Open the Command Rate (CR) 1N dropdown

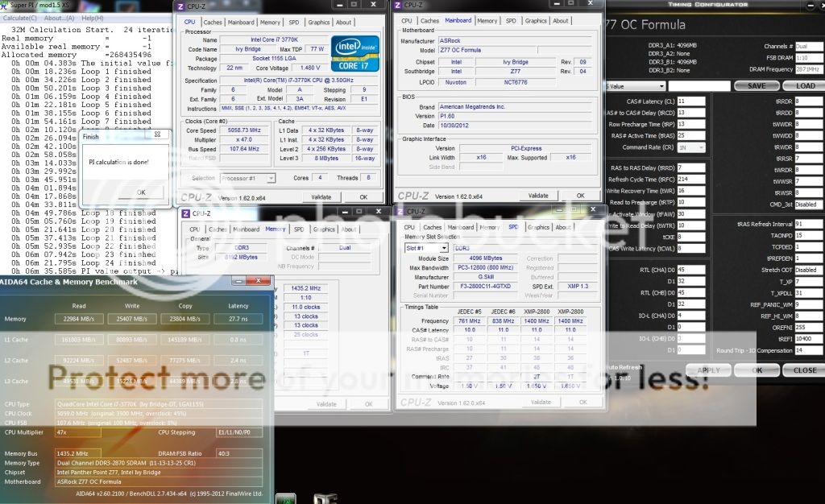click(691, 147)
